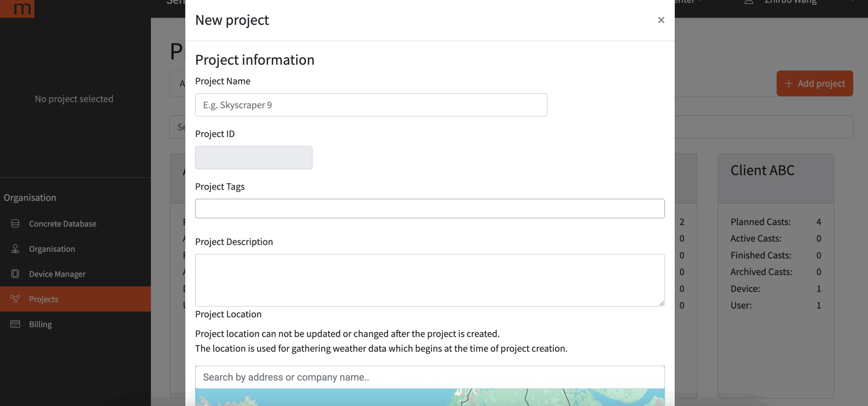Select the Projects sidebar entry
The width and height of the screenshot is (868, 406).
[x=44, y=299]
